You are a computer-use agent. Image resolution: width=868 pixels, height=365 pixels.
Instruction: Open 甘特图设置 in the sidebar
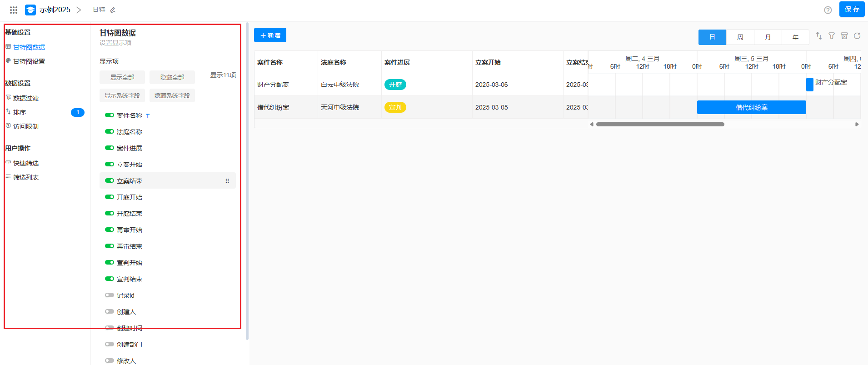click(29, 61)
